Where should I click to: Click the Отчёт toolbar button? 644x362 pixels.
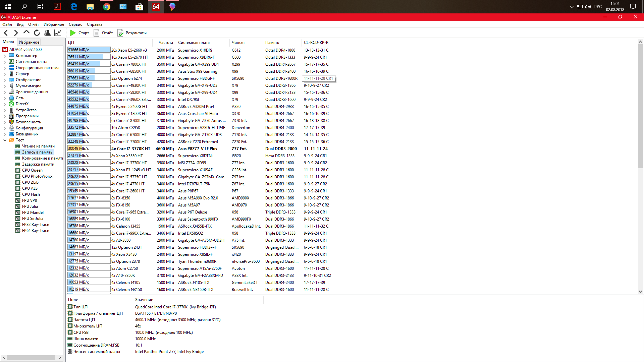pos(103,33)
